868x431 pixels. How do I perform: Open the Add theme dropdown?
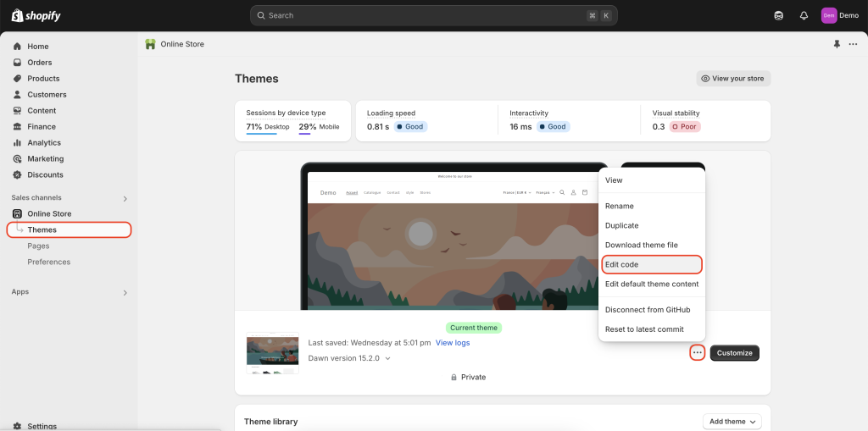(732, 422)
